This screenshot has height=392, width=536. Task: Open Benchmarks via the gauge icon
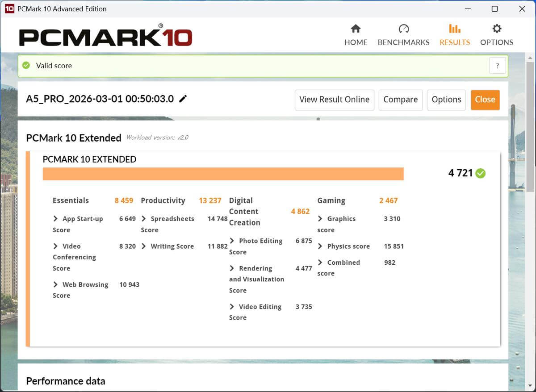[403, 29]
